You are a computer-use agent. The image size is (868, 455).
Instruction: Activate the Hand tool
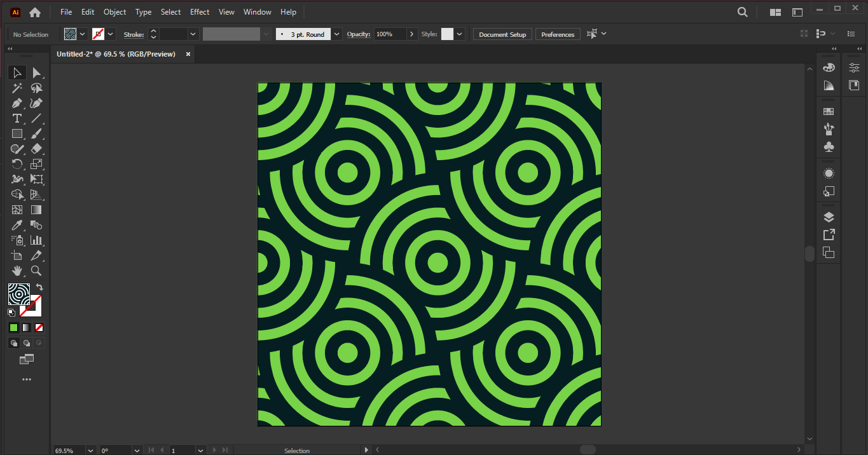pos(17,271)
